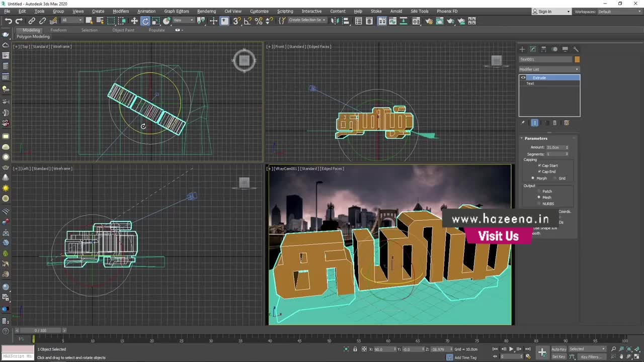
Task: Activate the Select and Move tool
Action: (x=134, y=21)
